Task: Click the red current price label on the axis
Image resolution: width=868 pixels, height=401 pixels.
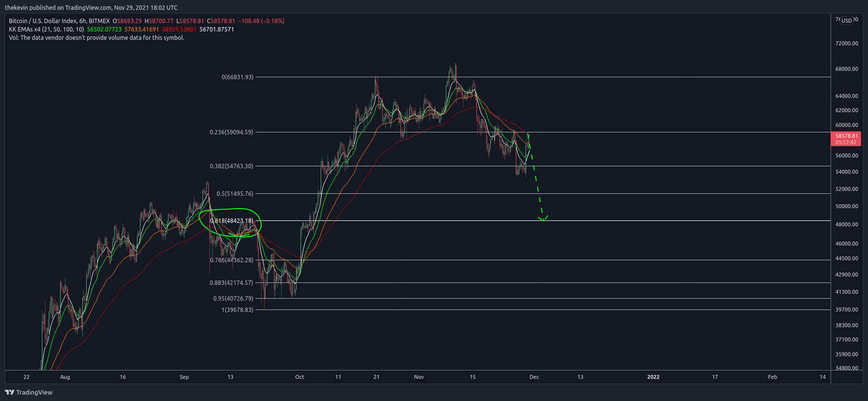Action: point(846,139)
